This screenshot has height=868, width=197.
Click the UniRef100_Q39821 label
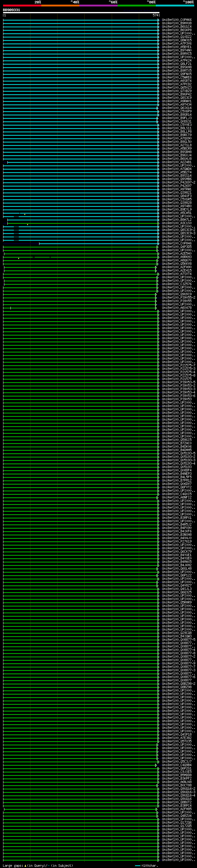pyautogui.click(x=177, y=193)
